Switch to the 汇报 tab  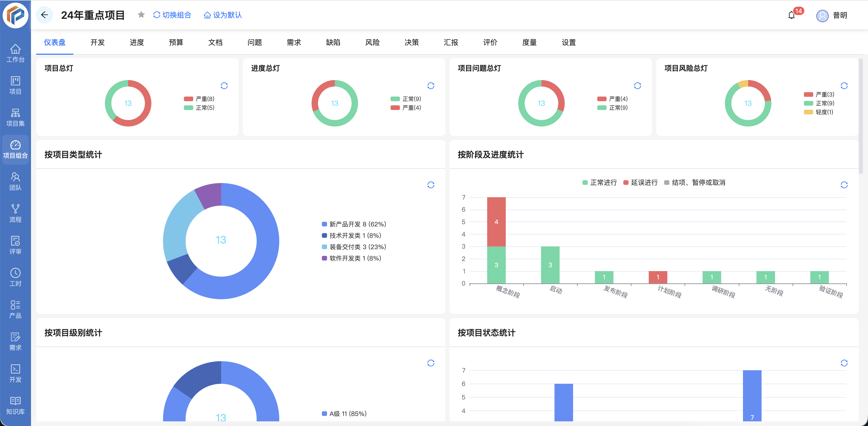click(x=451, y=42)
